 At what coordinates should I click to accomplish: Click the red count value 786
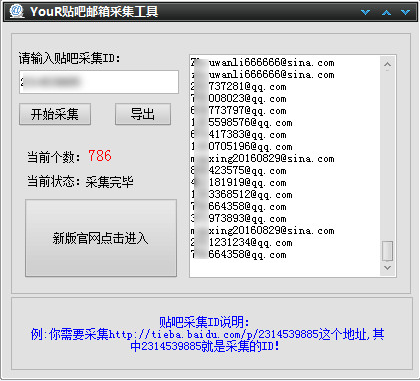click(100, 156)
